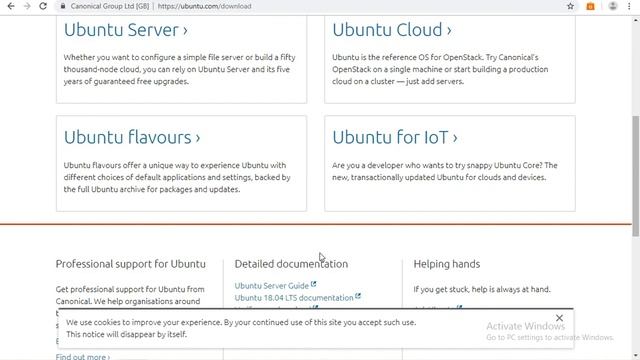Click the padlock site security icon
Screen dimensions: 640x360
(62, 6)
